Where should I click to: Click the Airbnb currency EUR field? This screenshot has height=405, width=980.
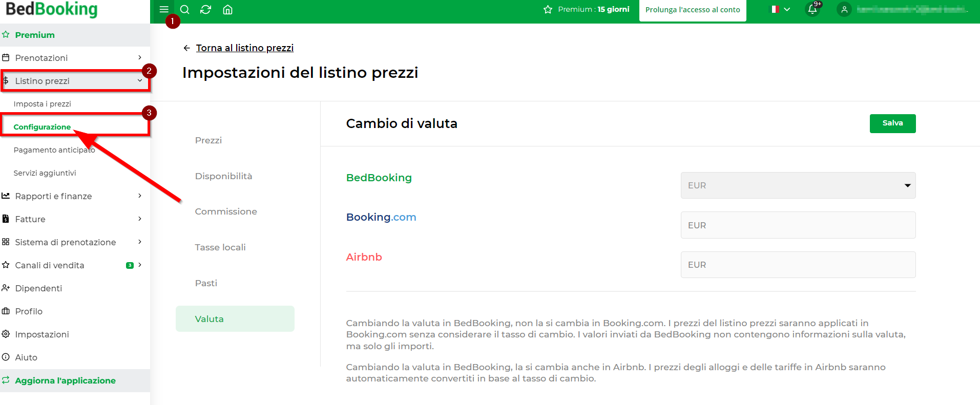tap(798, 265)
